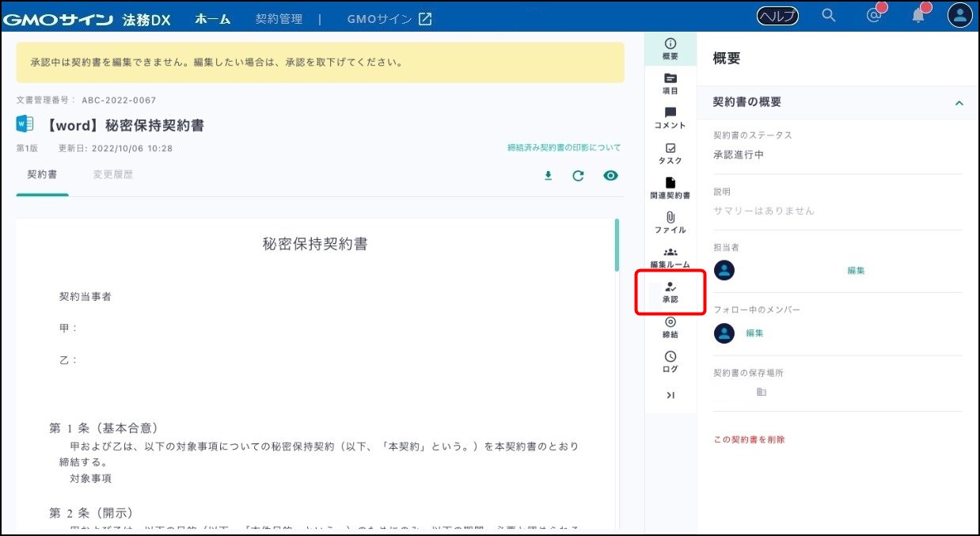Click the ヘルプ help button

click(x=777, y=16)
